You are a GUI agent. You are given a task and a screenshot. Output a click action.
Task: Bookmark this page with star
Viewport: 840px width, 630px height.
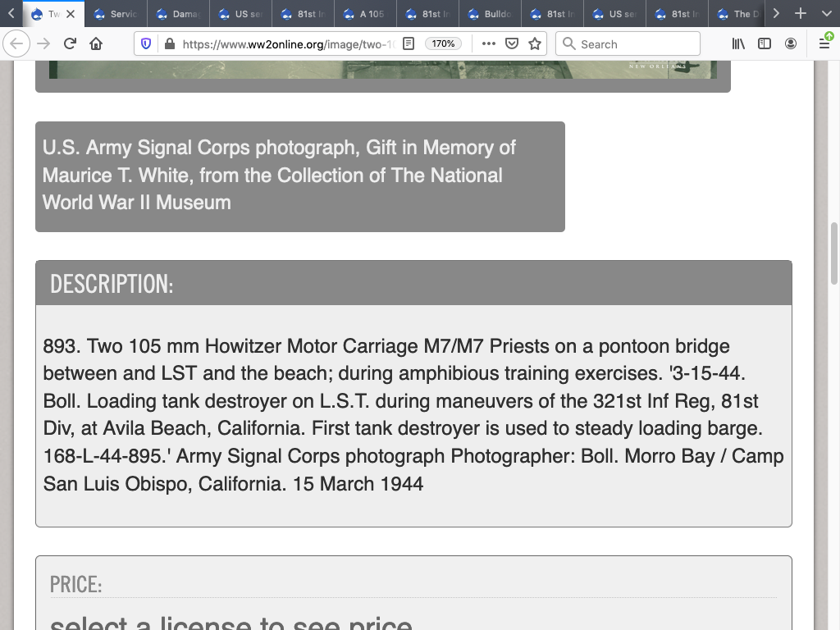(x=535, y=43)
